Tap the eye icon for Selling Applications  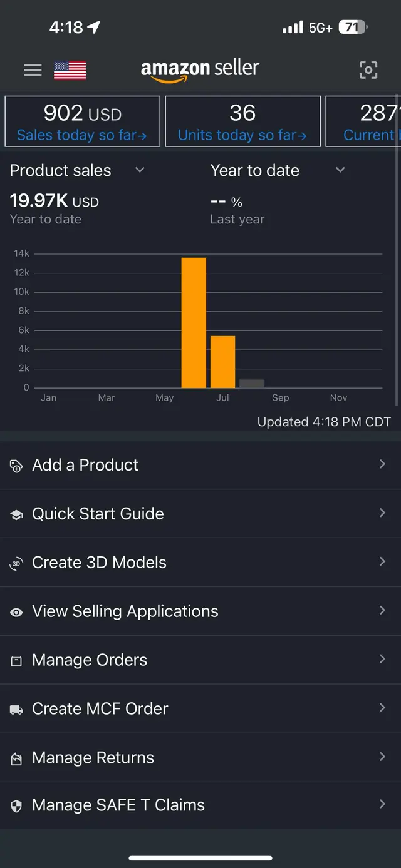click(x=16, y=612)
